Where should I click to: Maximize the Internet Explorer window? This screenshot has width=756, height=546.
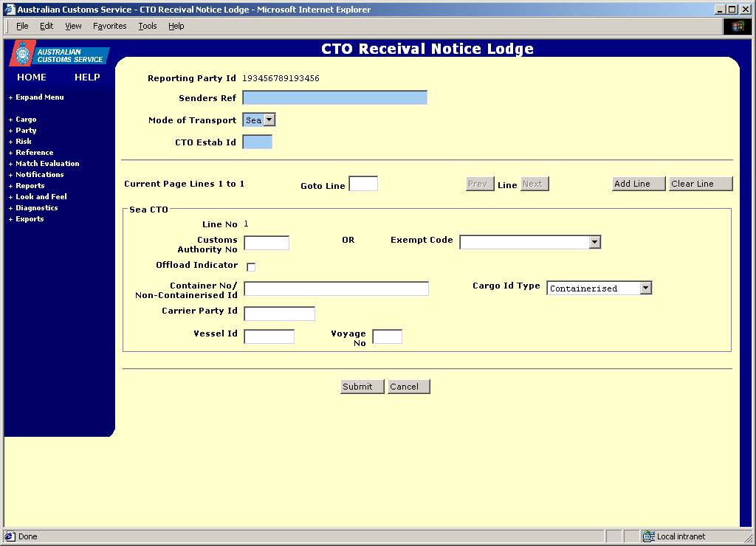[x=732, y=9]
